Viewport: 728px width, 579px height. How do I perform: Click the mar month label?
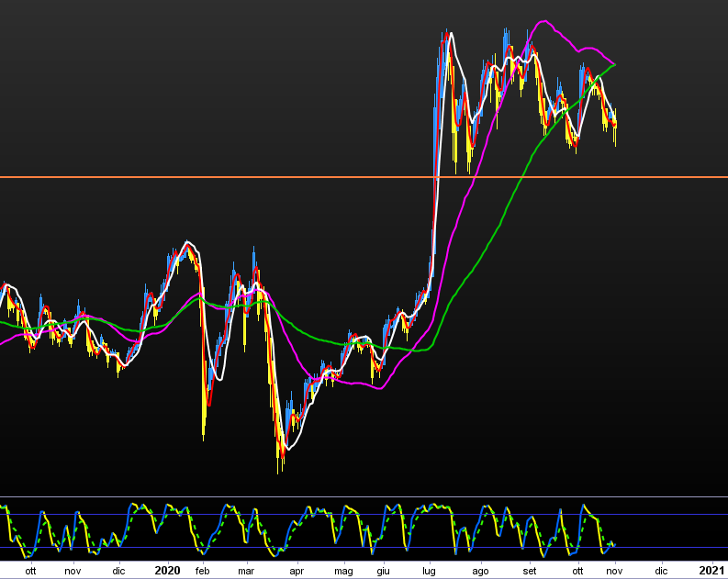pyautogui.click(x=245, y=571)
